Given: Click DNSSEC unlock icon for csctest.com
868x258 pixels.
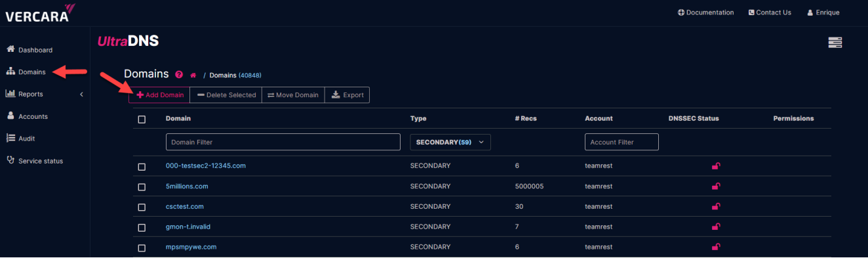Looking at the screenshot, I should (x=716, y=207).
